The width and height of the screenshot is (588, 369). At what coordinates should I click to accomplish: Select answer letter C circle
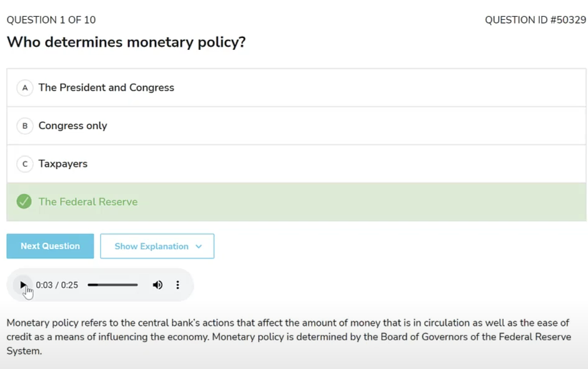(x=24, y=164)
